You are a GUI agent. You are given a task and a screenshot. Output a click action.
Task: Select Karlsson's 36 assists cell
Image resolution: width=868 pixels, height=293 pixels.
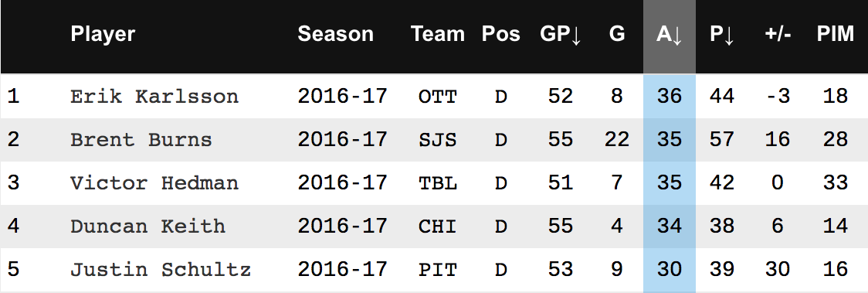tap(670, 97)
